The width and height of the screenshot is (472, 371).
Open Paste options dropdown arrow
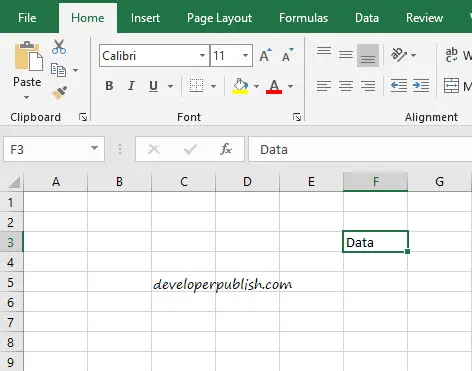pyautogui.click(x=26, y=97)
